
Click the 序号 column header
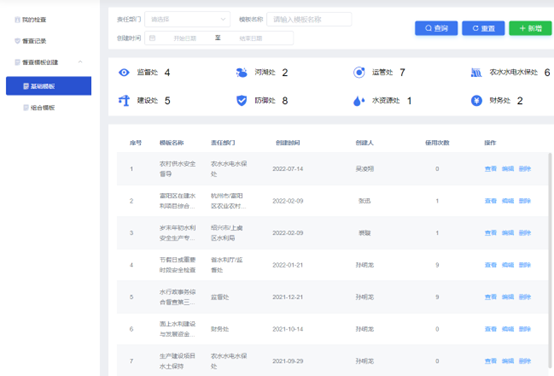click(x=135, y=143)
